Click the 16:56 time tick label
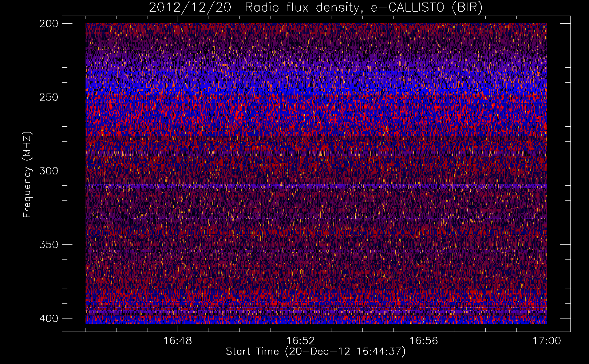The image size is (589, 364). click(424, 341)
